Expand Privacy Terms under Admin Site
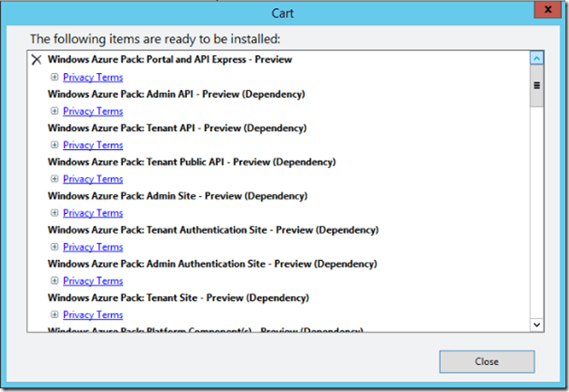Screen dimensions: 569x392 (55, 213)
